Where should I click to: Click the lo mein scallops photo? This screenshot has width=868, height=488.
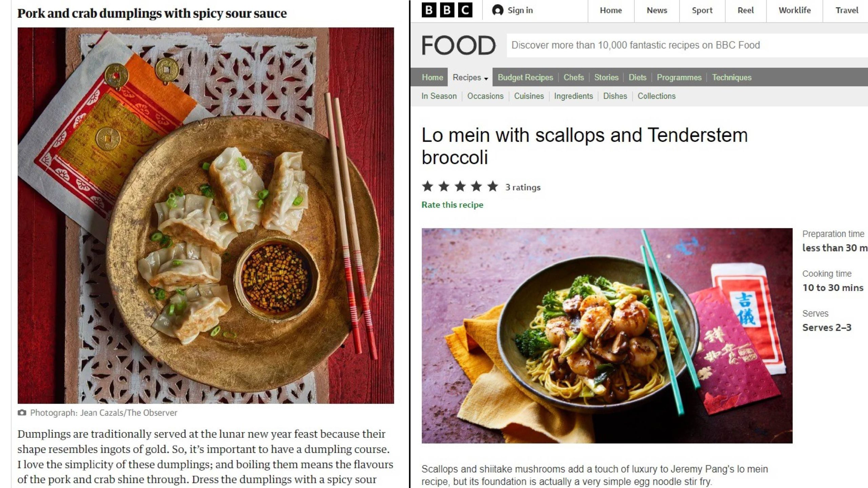coord(607,336)
